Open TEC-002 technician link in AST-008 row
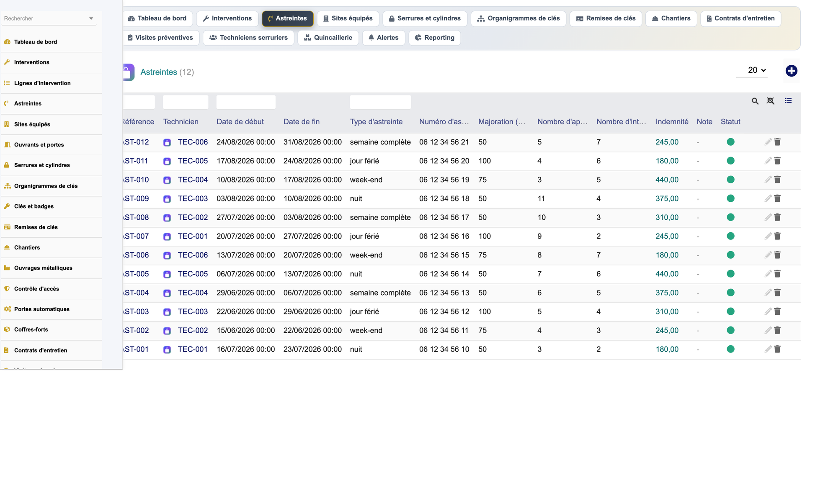The image size is (815, 504). tap(193, 217)
